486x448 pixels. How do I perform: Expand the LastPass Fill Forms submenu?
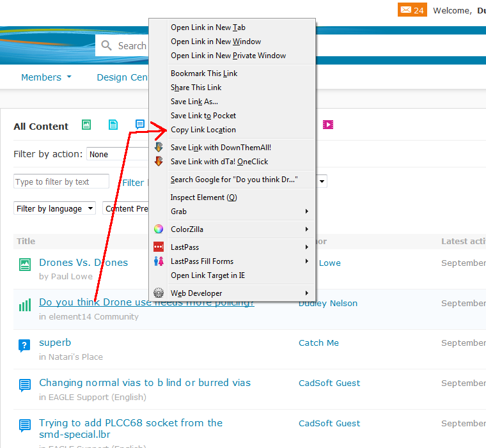[241, 261]
